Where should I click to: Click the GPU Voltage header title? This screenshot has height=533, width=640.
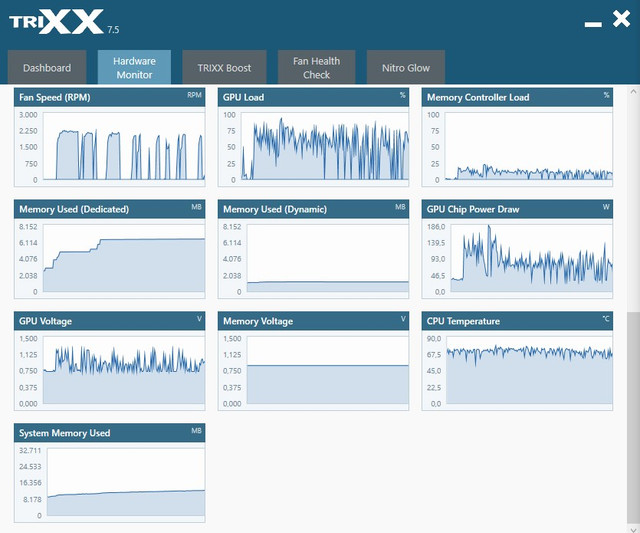click(45, 321)
